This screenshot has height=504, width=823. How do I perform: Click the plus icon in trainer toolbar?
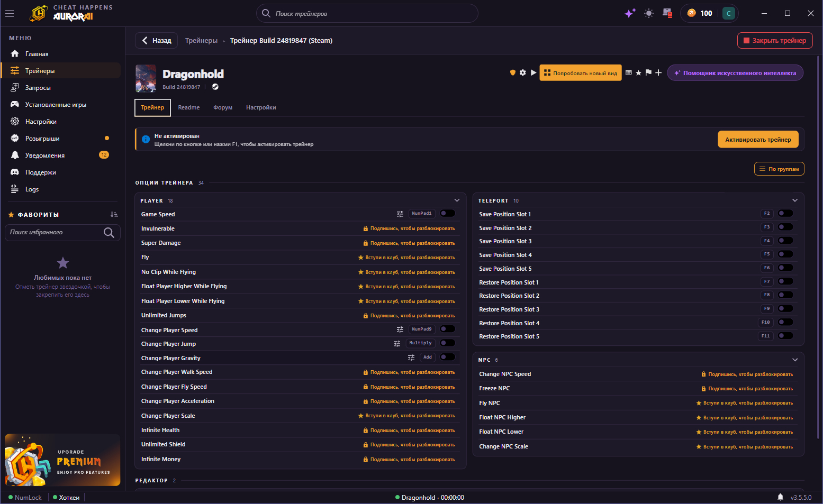click(x=658, y=72)
